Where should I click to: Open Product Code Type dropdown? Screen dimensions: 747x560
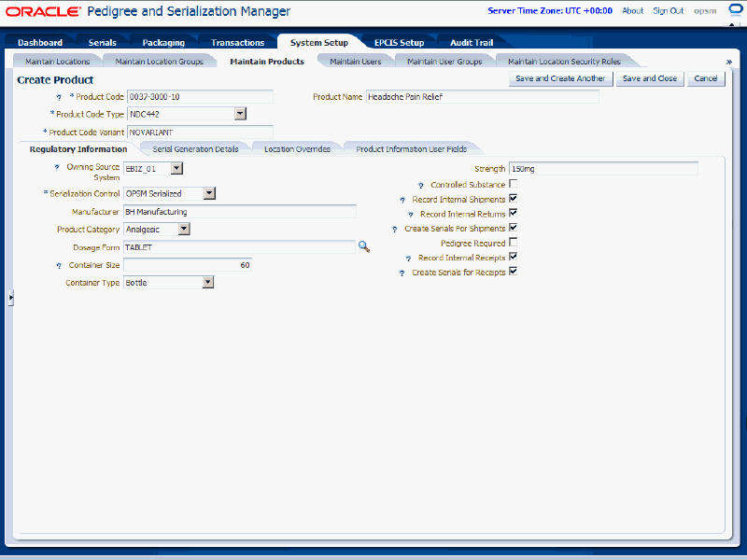click(x=241, y=114)
